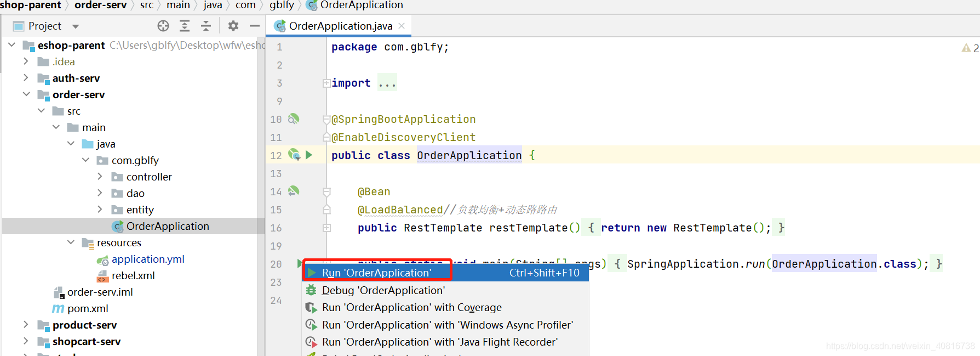Click the coverage shield icon in menu
This screenshot has width=980, height=356.
click(x=311, y=307)
